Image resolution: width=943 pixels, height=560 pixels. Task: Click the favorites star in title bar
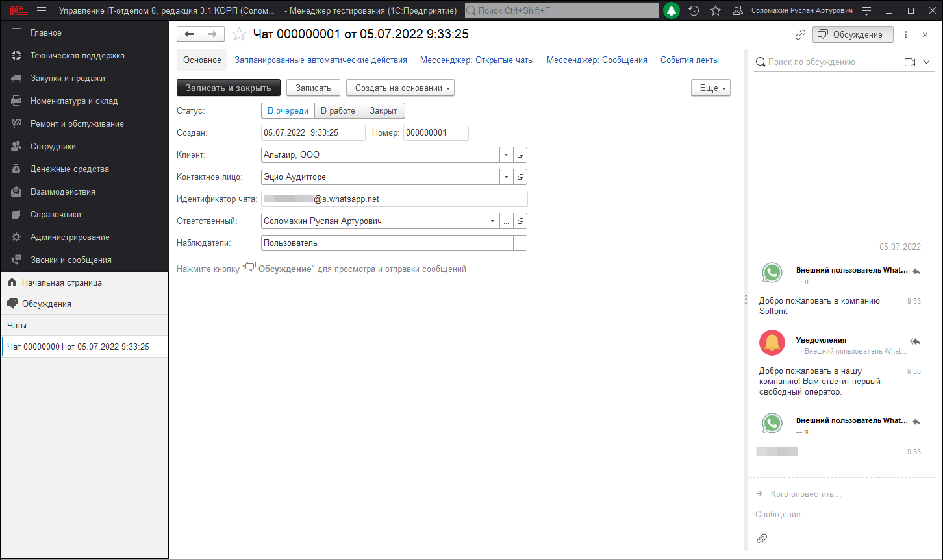pyautogui.click(x=716, y=10)
